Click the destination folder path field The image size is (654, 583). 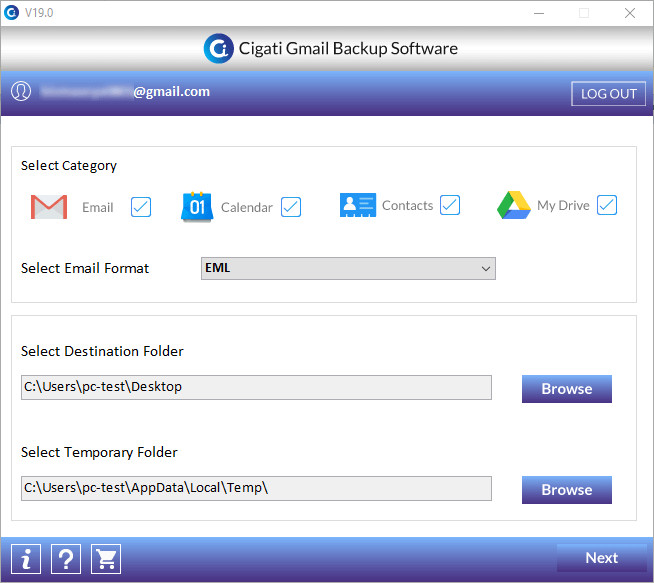[257, 387]
